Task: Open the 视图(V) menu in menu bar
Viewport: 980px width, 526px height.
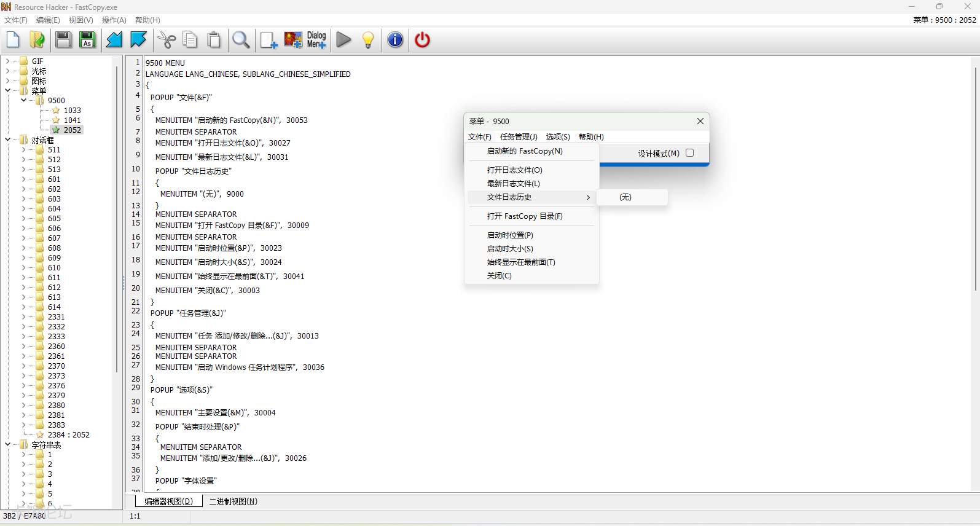Action: click(x=80, y=20)
